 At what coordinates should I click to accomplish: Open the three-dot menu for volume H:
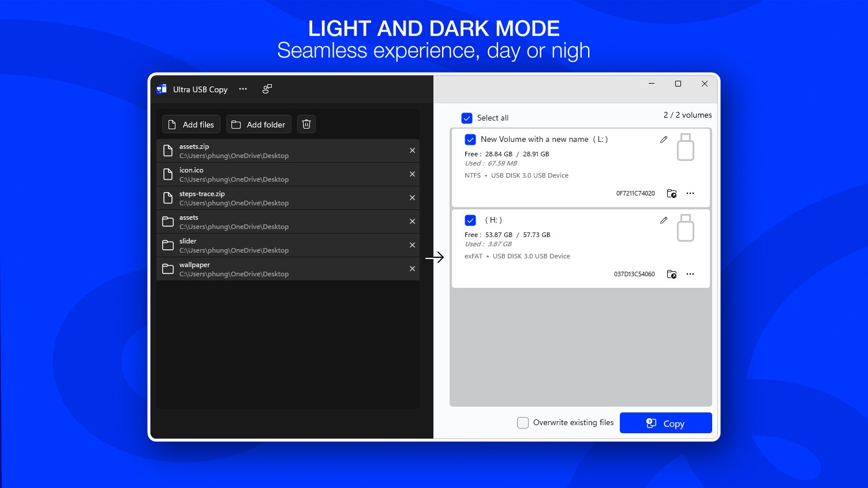click(690, 274)
